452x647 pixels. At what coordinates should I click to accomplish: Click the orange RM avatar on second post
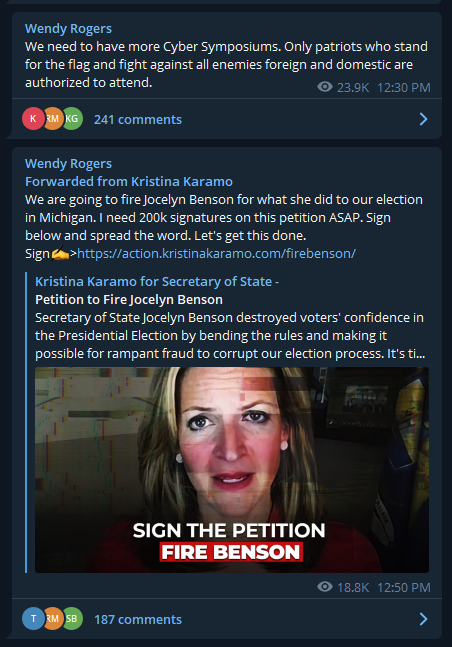pos(54,619)
